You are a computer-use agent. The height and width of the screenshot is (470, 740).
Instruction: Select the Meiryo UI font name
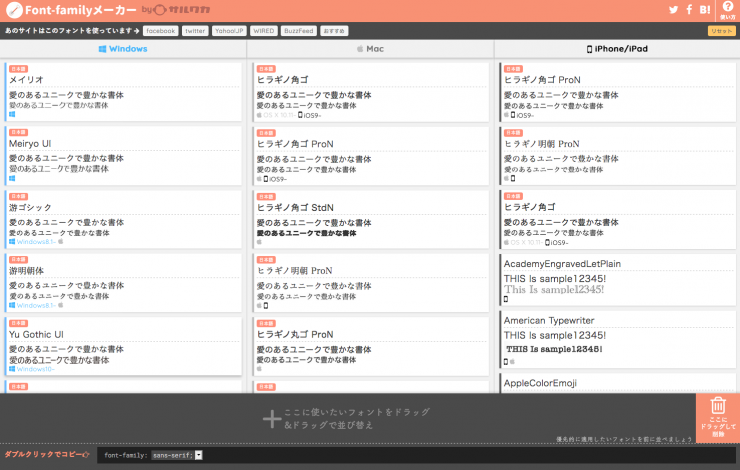click(30, 143)
